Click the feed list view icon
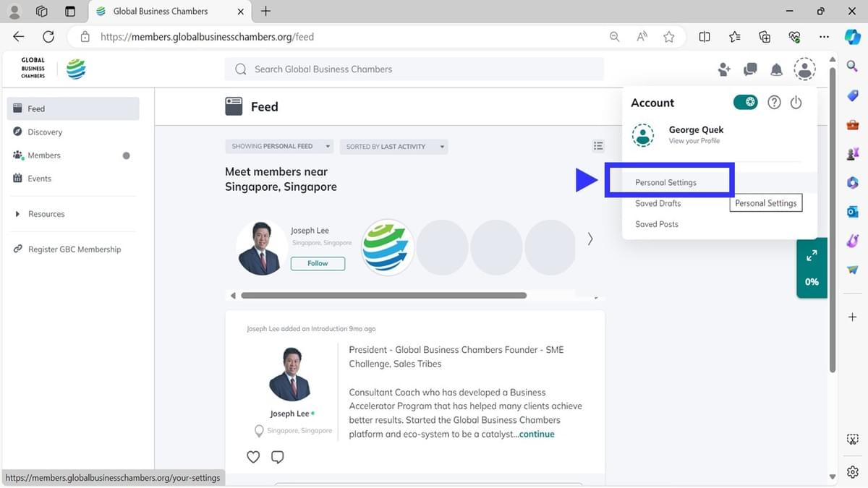 (x=598, y=146)
